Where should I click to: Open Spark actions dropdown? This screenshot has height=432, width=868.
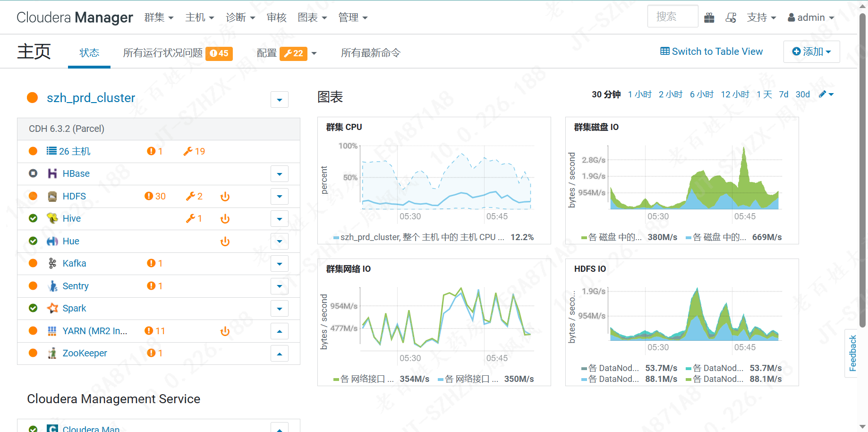pyautogui.click(x=280, y=309)
